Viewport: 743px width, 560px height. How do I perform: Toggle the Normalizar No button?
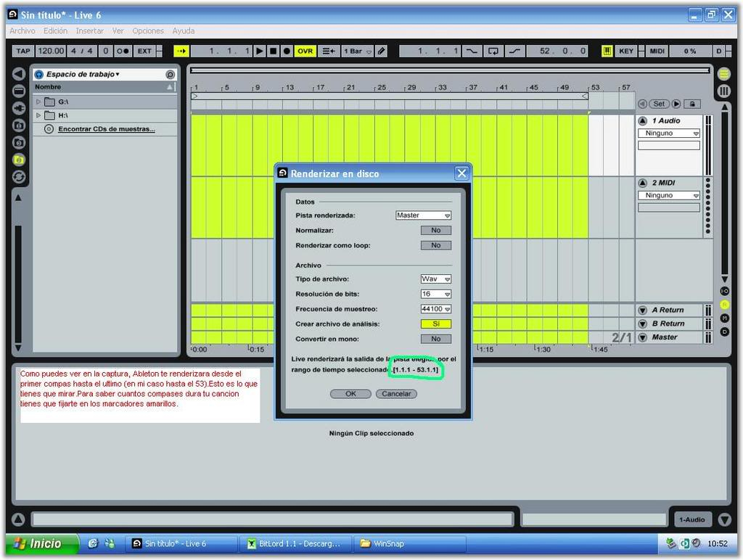click(x=435, y=230)
